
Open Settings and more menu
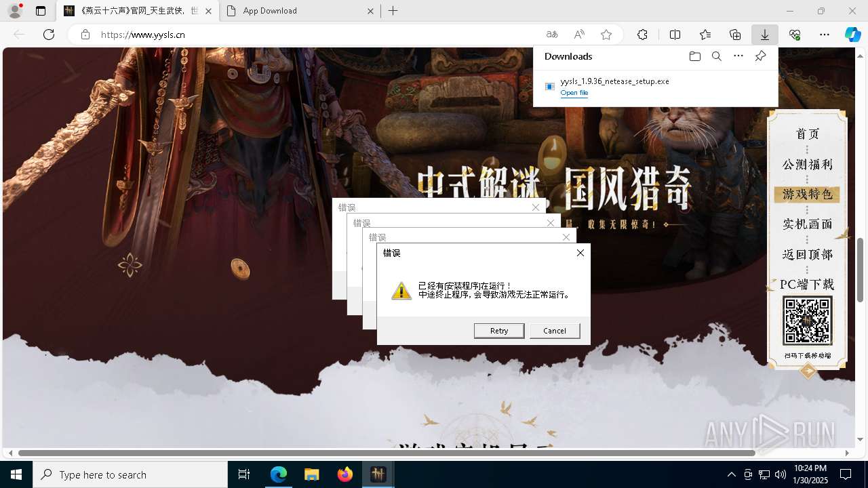(825, 35)
